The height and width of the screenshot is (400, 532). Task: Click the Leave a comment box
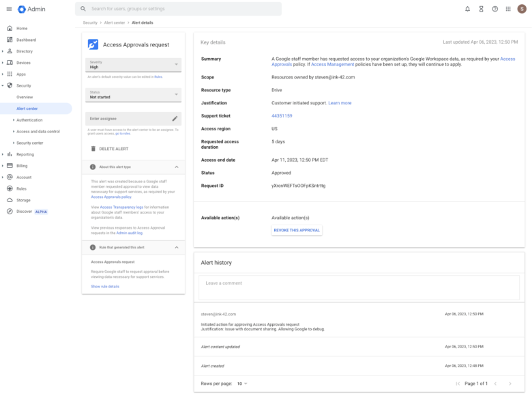pyautogui.click(x=359, y=287)
